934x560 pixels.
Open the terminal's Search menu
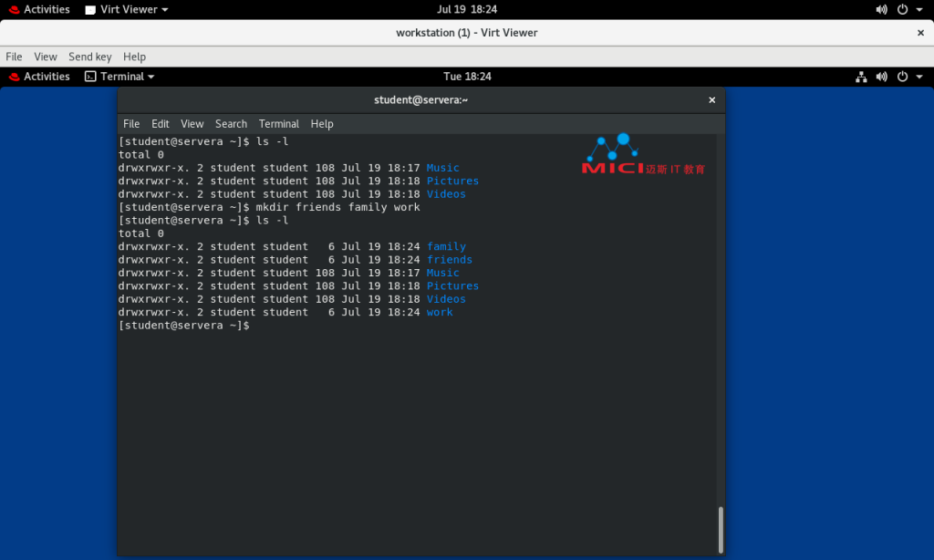point(231,124)
